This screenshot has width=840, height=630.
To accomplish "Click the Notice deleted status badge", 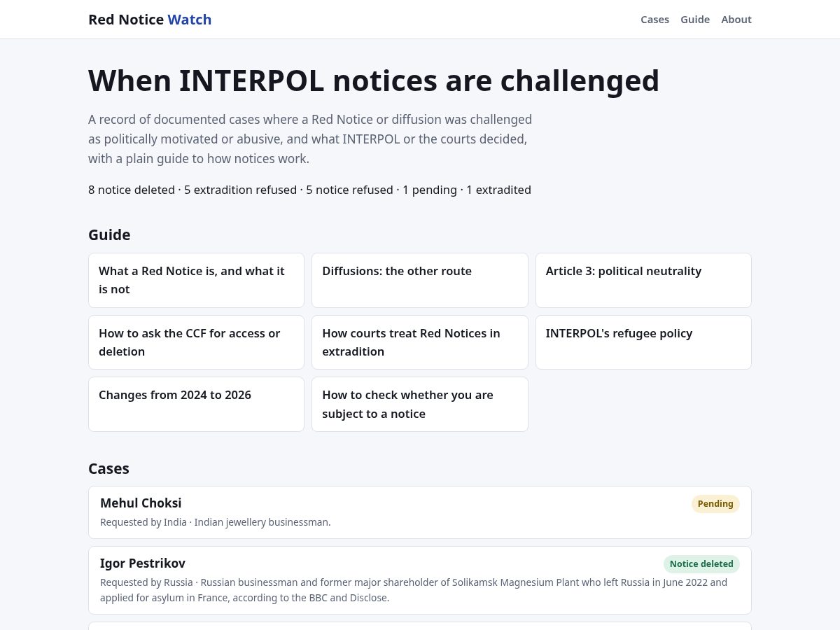I will click(701, 564).
